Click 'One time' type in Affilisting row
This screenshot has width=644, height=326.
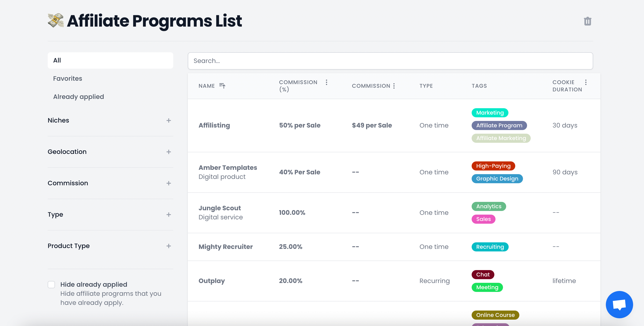point(434,125)
